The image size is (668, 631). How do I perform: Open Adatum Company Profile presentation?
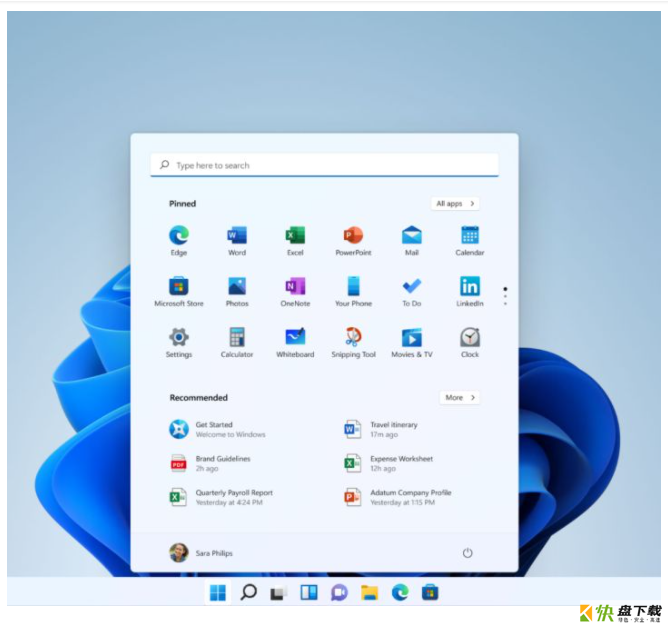coord(398,497)
